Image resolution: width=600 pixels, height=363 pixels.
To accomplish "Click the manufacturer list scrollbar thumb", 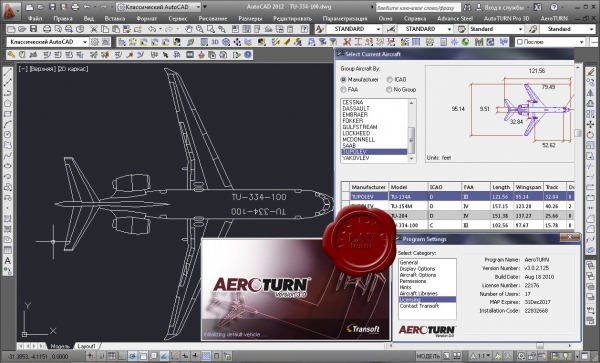I will (412, 140).
